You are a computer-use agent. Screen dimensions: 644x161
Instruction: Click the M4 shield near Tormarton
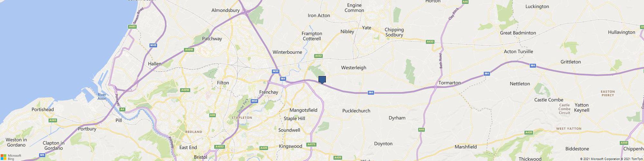[487, 74]
